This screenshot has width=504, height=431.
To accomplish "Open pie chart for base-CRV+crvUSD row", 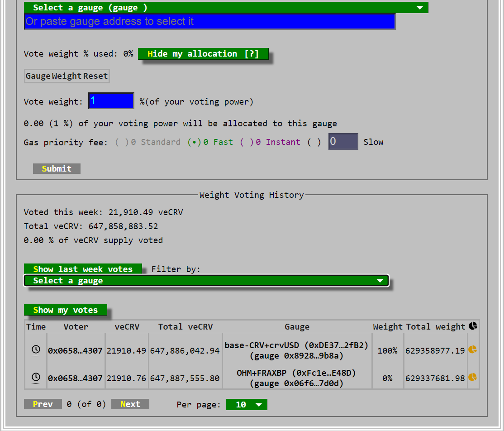I will pyautogui.click(x=472, y=350).
